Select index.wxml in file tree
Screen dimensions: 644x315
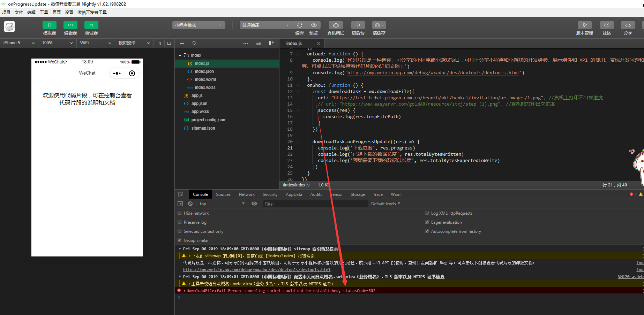[205, 79]
